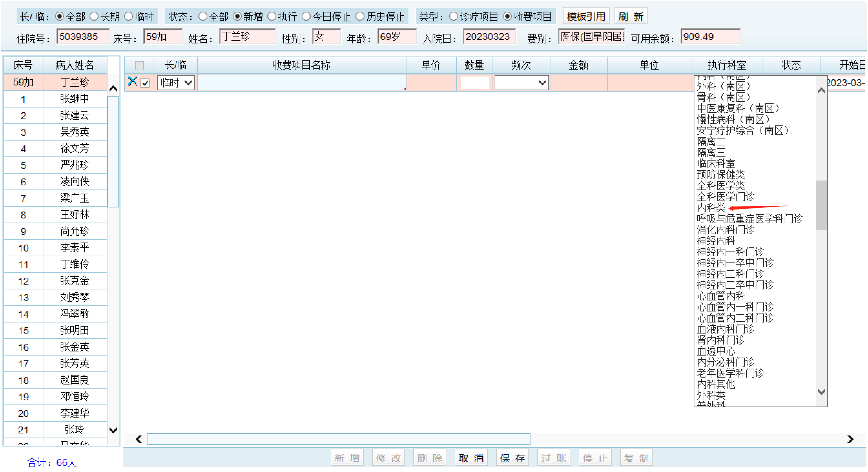Click the 模板引用 button
The image size is (868, 472).
point(586,17)
